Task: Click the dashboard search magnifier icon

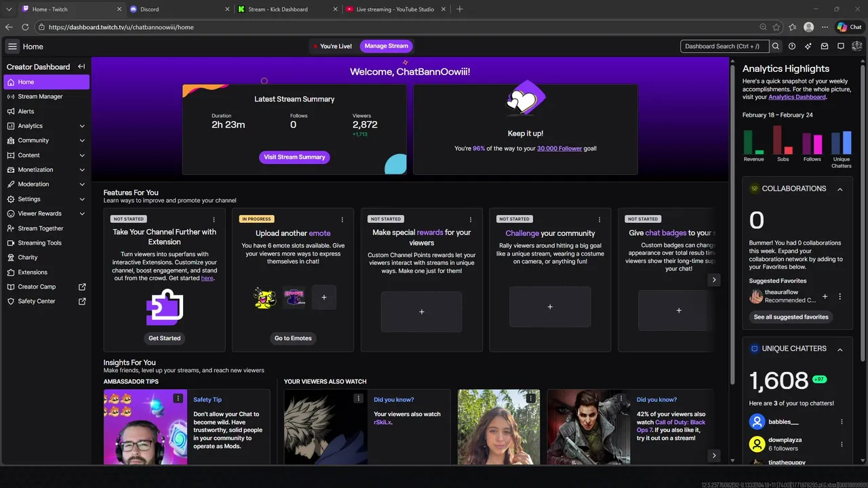Action: (x=776, y=46)
